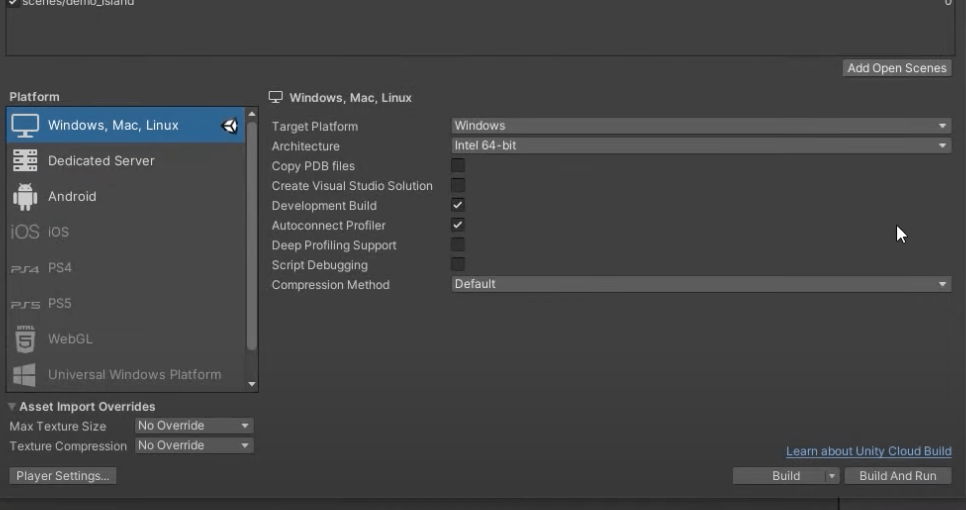Enable Create Visual Studio Solution checkbox
This screenshot has width=966, height=510.
pos(458,185)
